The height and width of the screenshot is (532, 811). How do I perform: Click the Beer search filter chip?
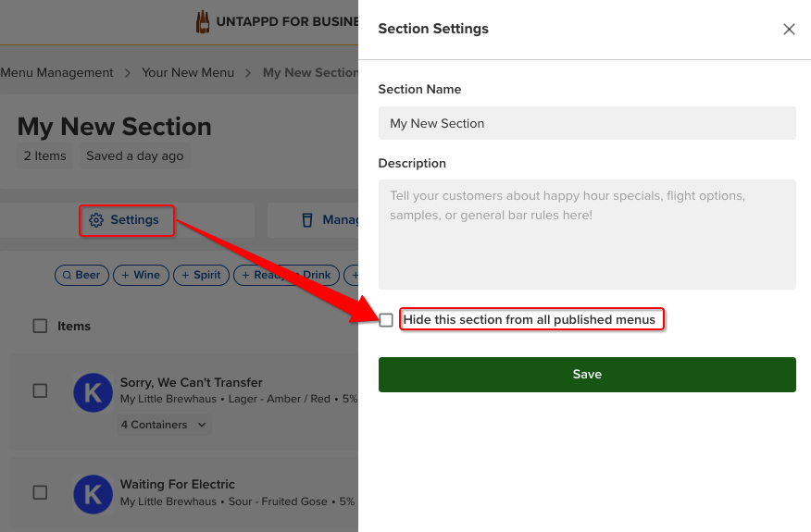coord(80,275)
